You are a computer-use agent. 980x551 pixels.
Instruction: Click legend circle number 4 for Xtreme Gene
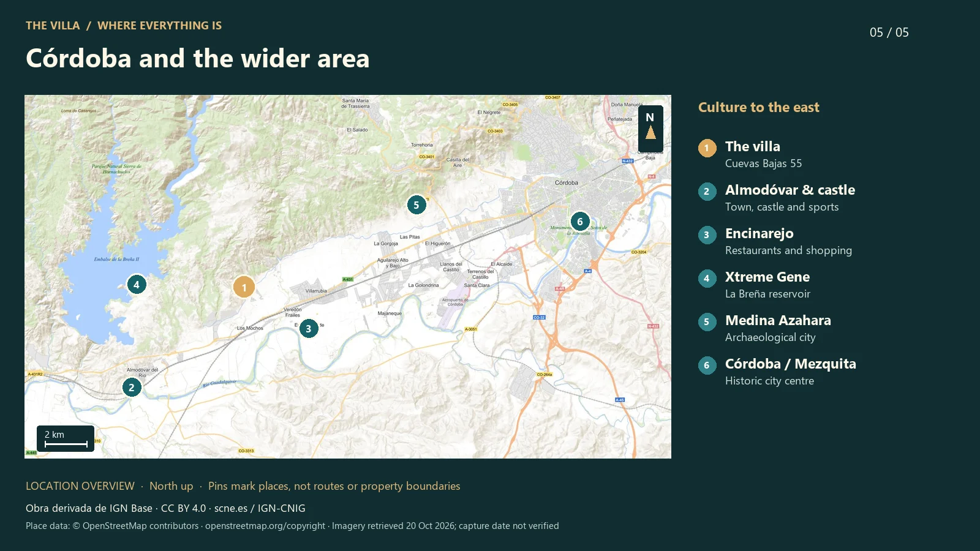(x=707, y=278)
